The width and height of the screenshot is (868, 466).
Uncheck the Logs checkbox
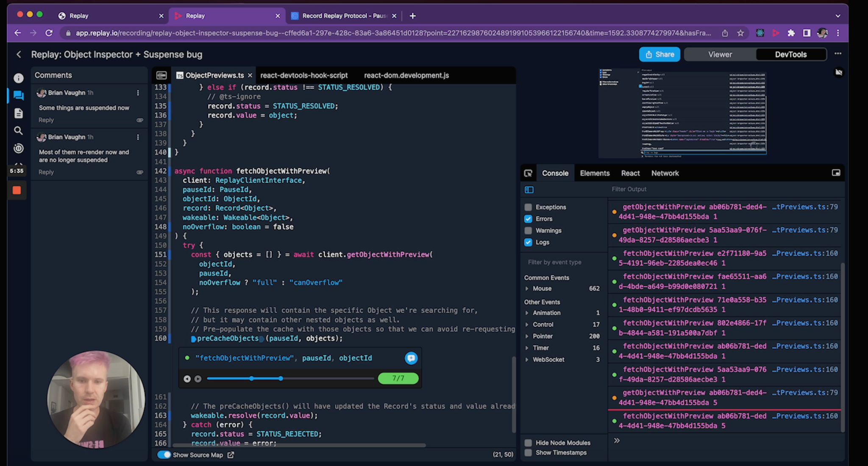[528, 242]
